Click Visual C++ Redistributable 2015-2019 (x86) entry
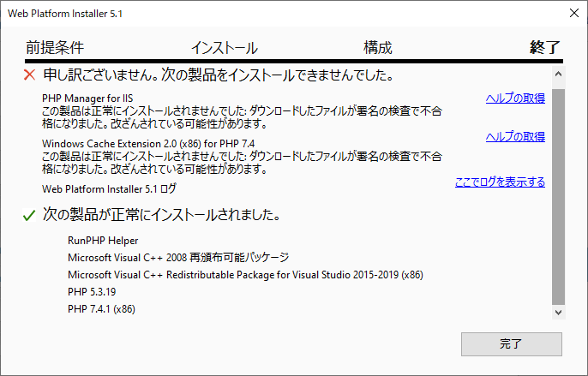This screenshot has width=588, height=376. [245, 275]
